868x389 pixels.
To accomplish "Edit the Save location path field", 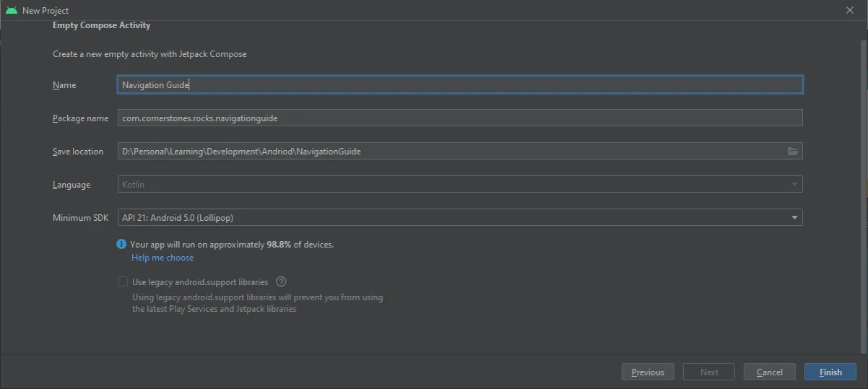I will 448,152.
